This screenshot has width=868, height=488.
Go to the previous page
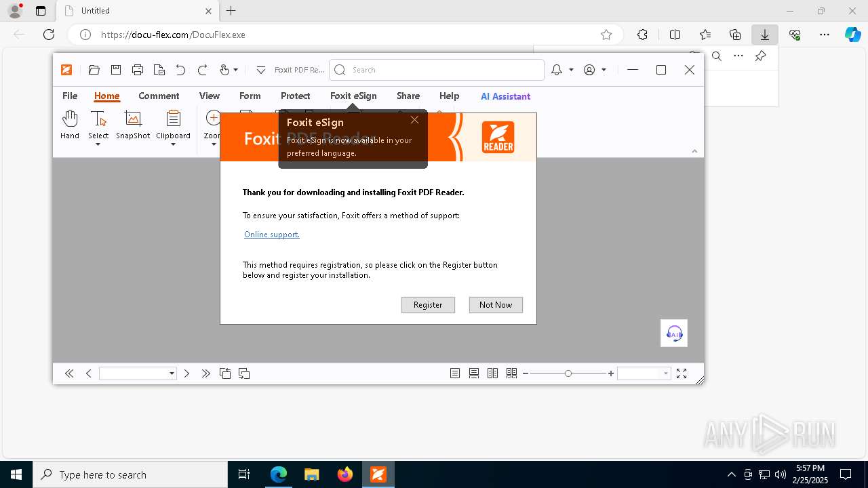(x=88, y=373)
